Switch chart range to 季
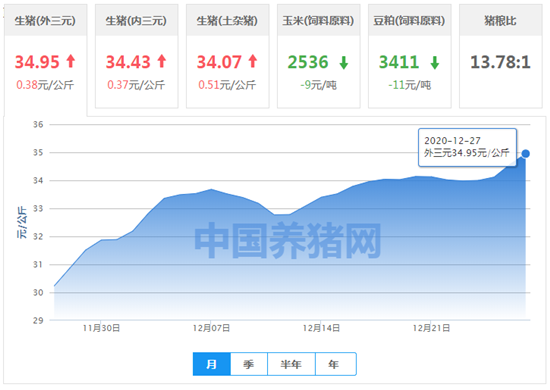This screenshot has height=390, width=550. pyautogui.click(x=249, y=364)
